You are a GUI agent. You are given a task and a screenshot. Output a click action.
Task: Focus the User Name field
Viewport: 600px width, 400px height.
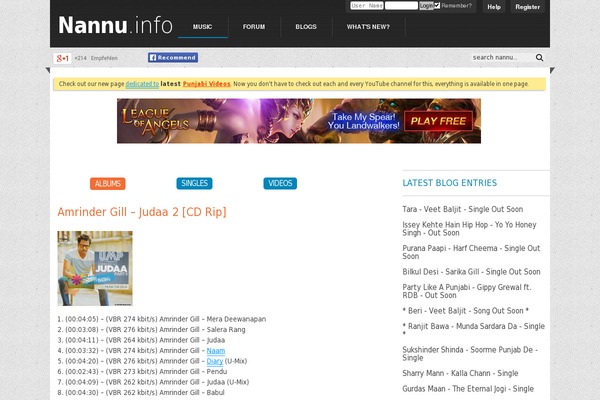point(367,5)
